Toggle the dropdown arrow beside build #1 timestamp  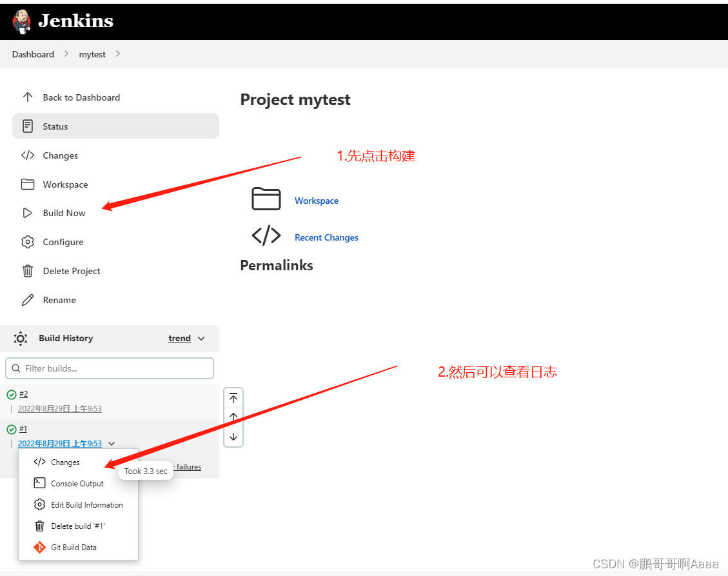[112, 444]
